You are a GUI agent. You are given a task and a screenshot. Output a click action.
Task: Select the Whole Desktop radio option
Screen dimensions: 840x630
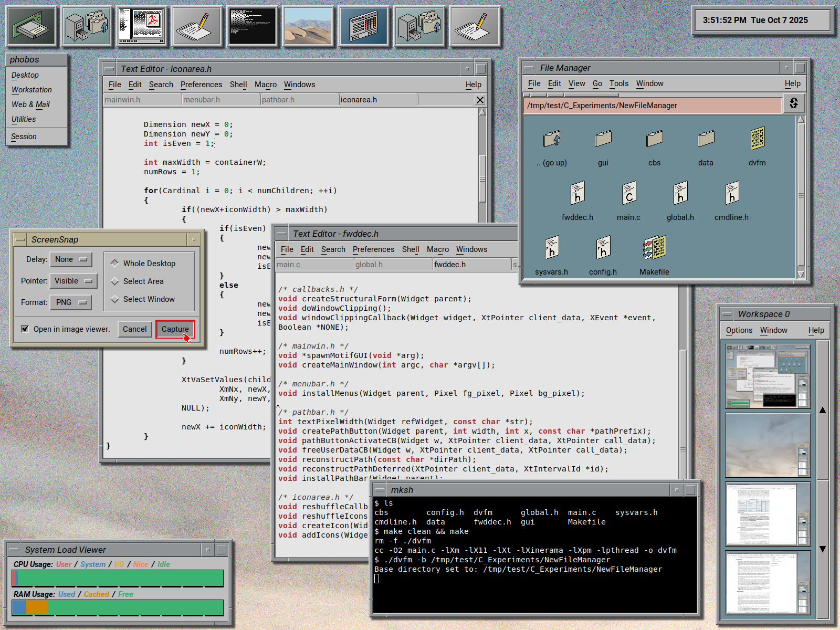[115, 263]
